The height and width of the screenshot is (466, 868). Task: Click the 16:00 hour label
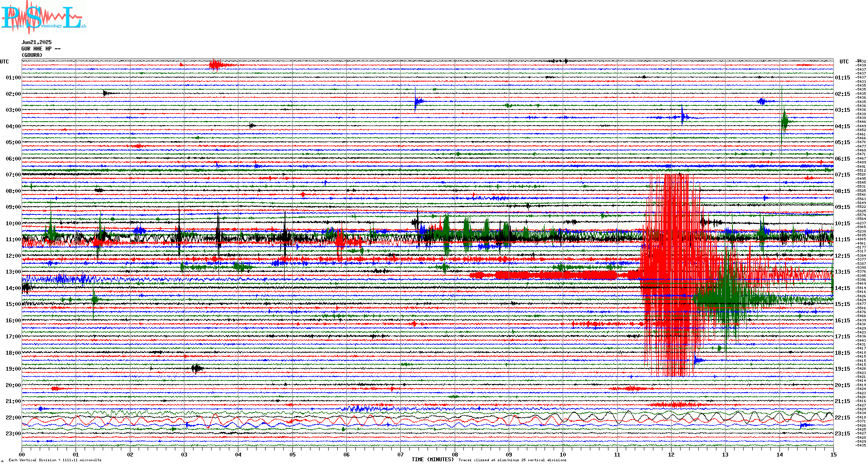(13, 321)
